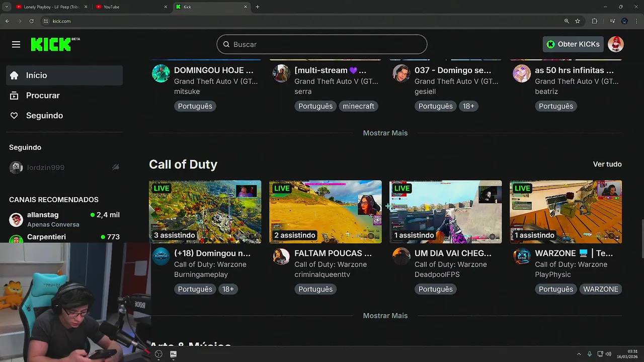Expand the system tray hidden icons chevron
The height and width of the screenshot is (362, 644).
pyautogui.click(x=579, y=354)
